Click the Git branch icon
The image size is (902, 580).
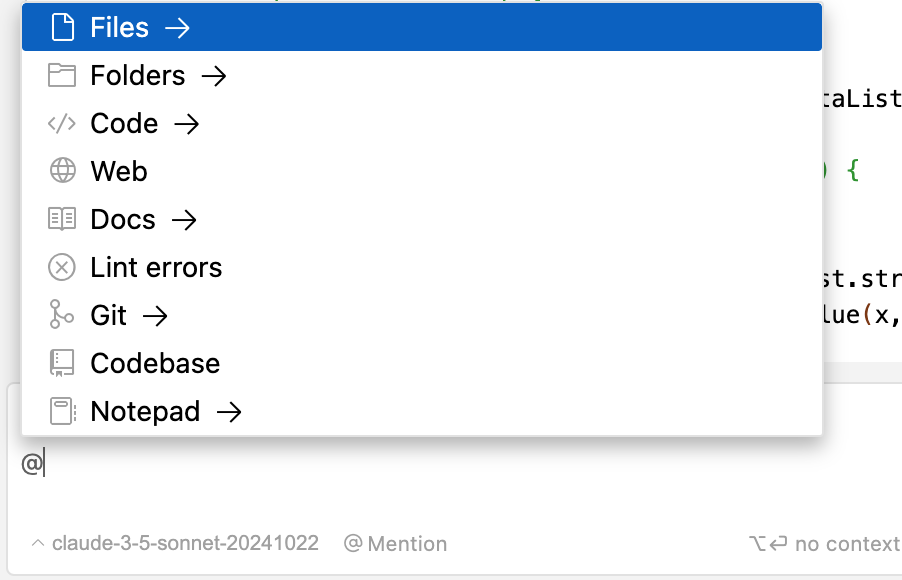click(61, 315)
